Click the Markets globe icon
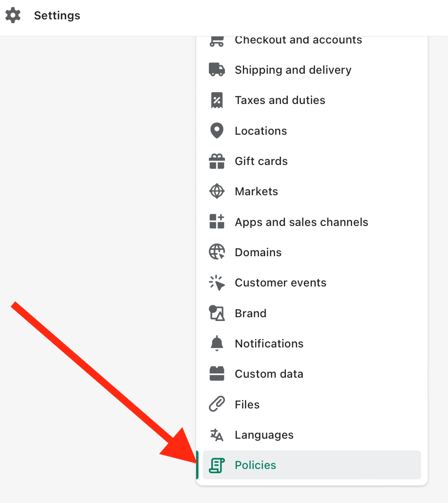Image resolution: width=448 pixels, height=503 pixels. click(x=217, y=191)
